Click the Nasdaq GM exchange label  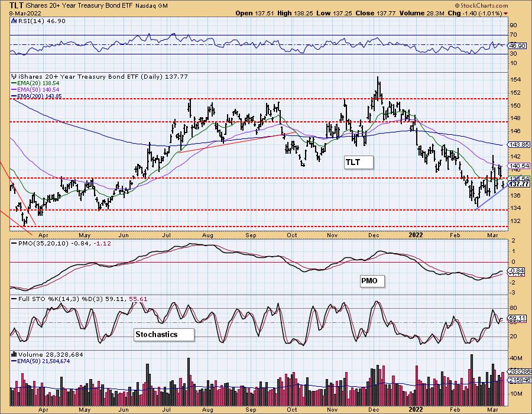(151, 6)
